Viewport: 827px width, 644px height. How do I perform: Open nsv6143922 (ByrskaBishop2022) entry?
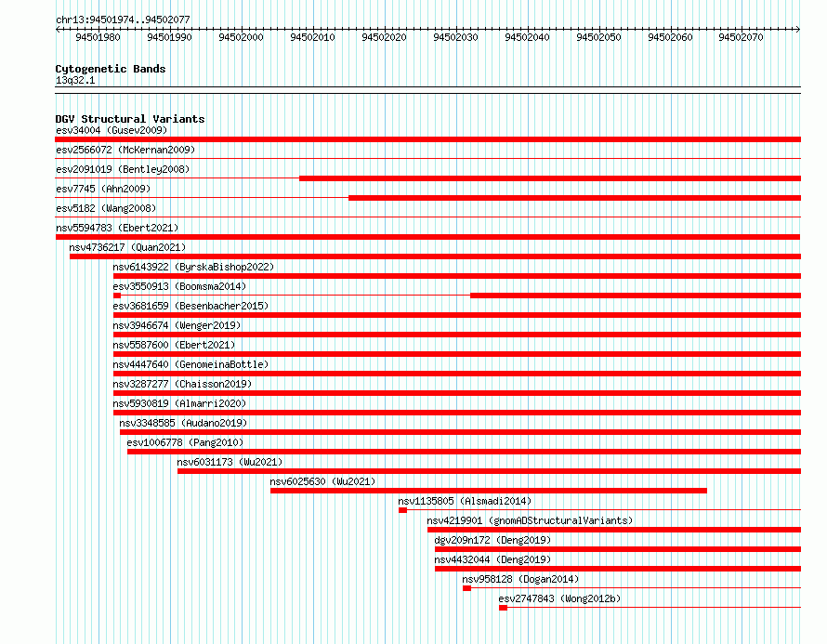(193, 267)
